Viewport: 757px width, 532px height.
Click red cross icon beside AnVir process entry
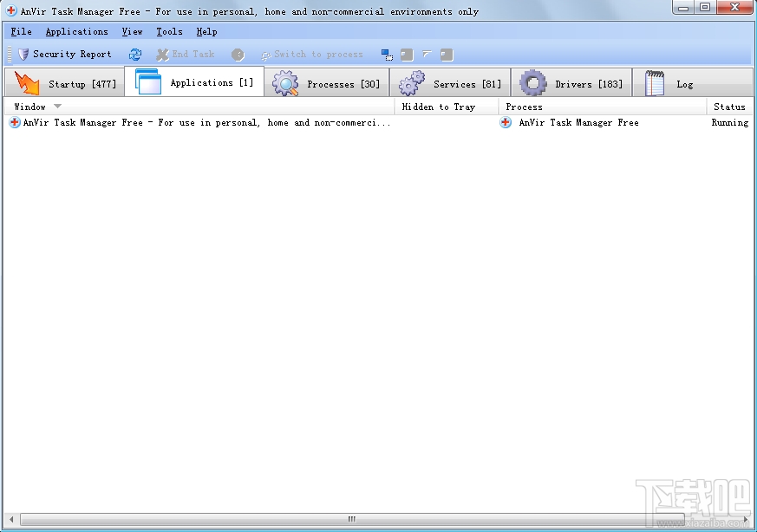pos(506,122)
